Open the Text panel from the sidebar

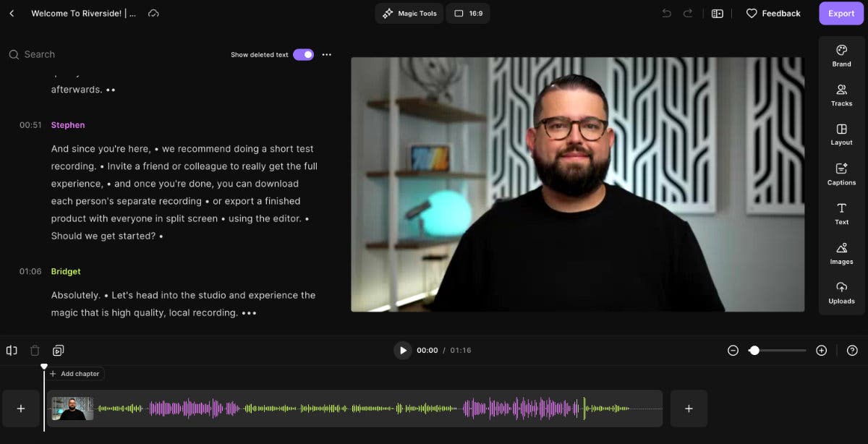click(841, 215)
